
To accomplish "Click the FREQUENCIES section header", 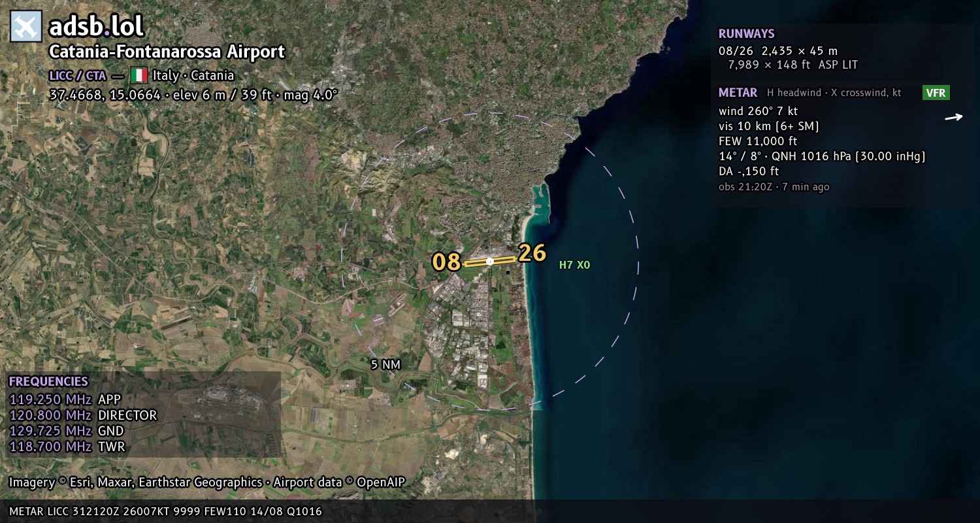I will pyautogui.click(x=48, y=382).
